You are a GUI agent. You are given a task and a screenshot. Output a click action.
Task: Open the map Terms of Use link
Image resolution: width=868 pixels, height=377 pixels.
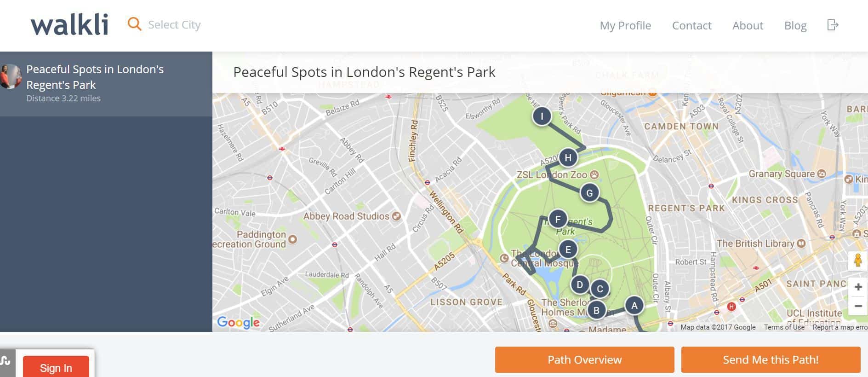[x=784, y=327]
